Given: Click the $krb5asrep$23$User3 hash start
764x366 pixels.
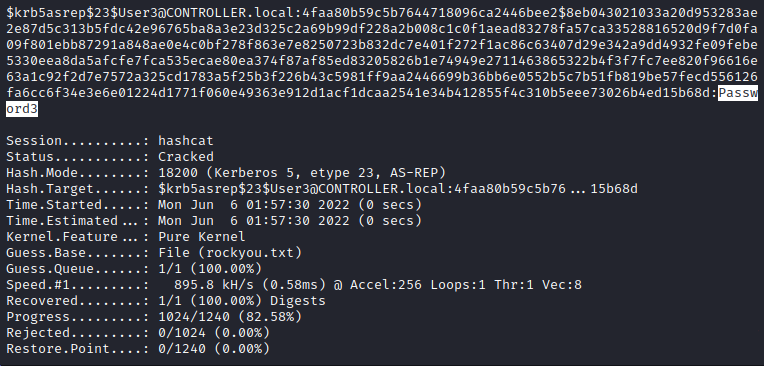Looking at the screenshot, I should point(62,14).
